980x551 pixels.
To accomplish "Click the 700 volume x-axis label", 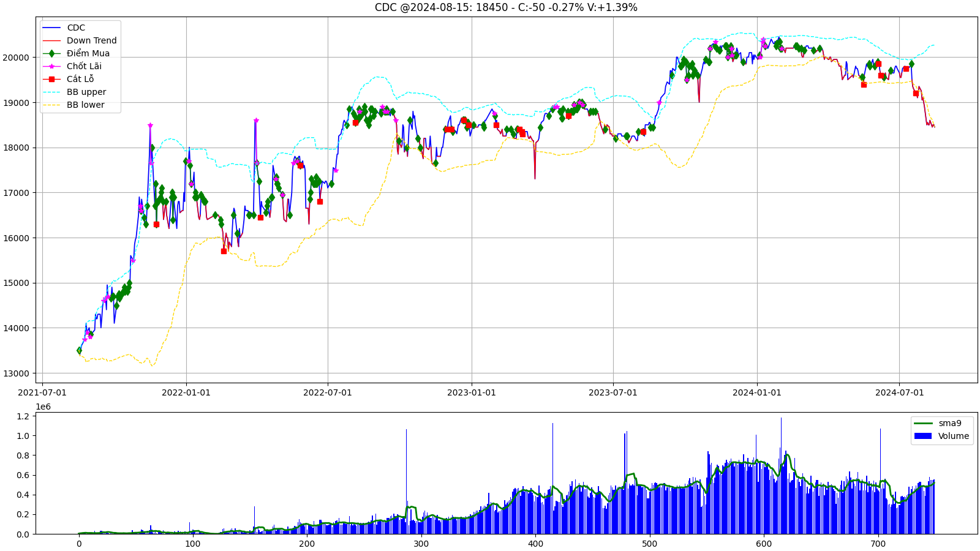I will coord(878,544).
